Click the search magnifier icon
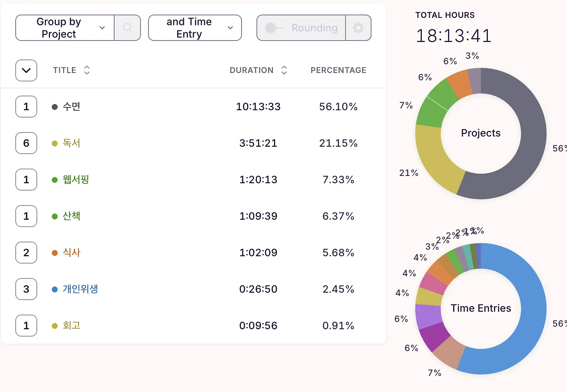Viewport: 567px width, 392px height. pos(127,28)
